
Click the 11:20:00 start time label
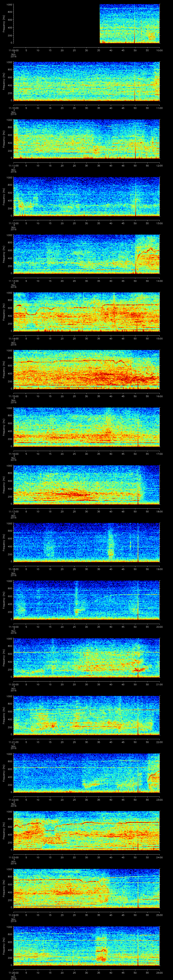[13, 684]
